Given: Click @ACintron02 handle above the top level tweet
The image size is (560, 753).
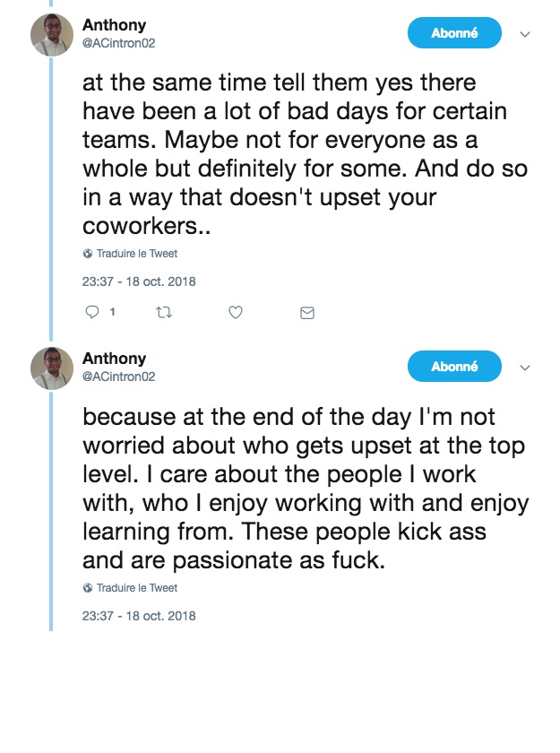Looking at the screenshot, I should (119, 376).
